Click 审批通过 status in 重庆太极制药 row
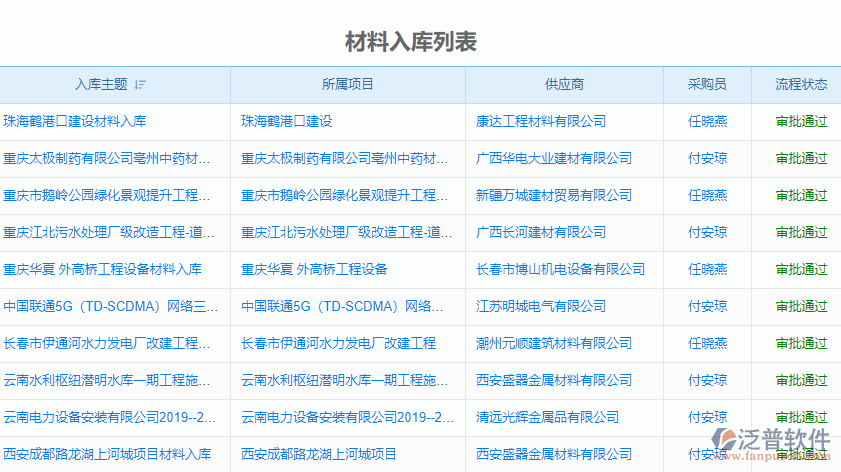The image size is (841, 472). click(x=802, y=159)
